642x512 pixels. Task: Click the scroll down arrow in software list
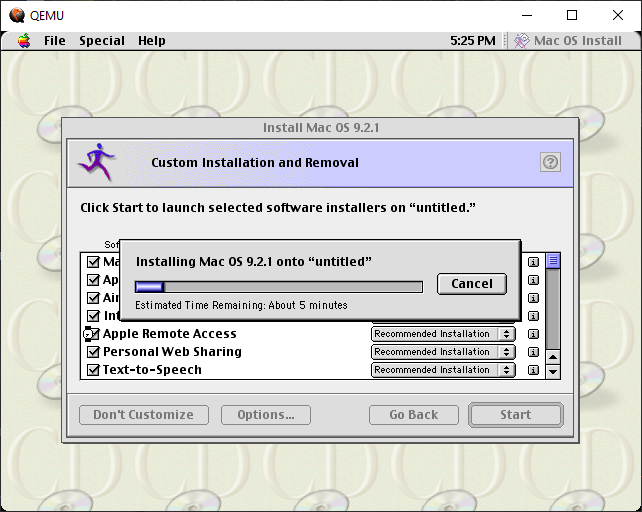[553, 372]
